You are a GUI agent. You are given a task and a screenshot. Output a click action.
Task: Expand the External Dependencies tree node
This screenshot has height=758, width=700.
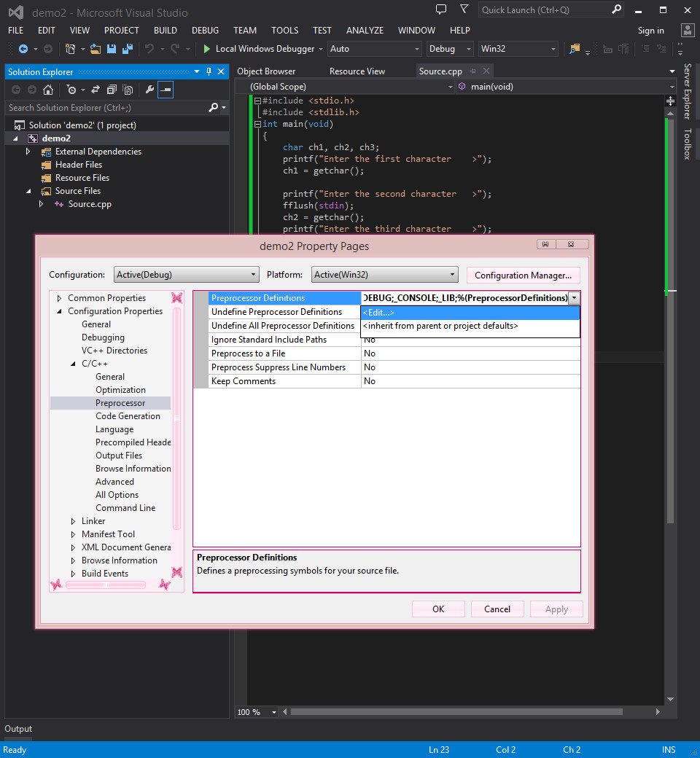tap(29, 151)
